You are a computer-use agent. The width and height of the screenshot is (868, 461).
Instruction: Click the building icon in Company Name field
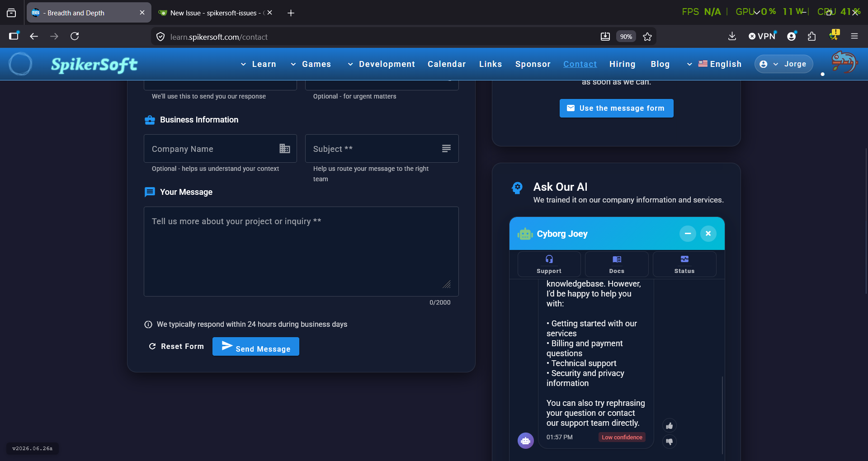coord(285,148)
